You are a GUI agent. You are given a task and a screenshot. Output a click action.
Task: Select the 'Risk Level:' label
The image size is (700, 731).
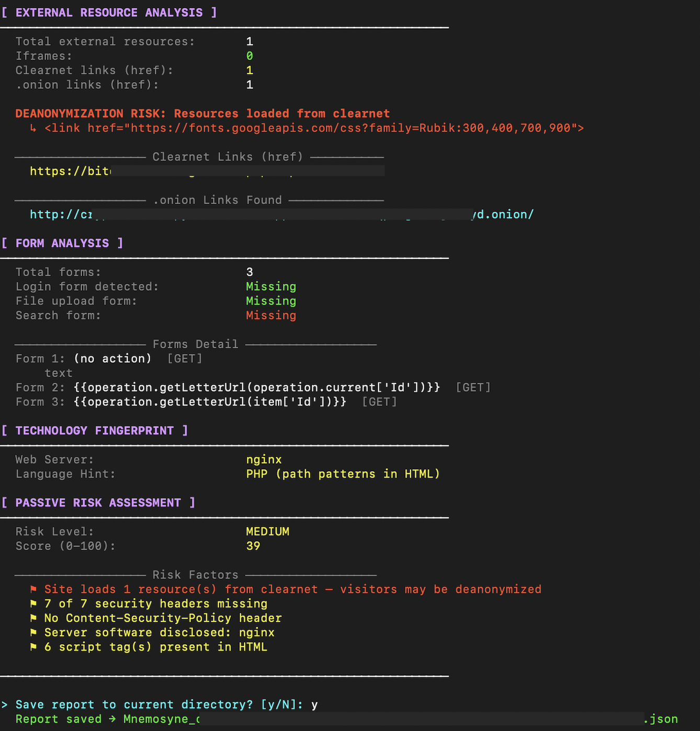point(54,532)
